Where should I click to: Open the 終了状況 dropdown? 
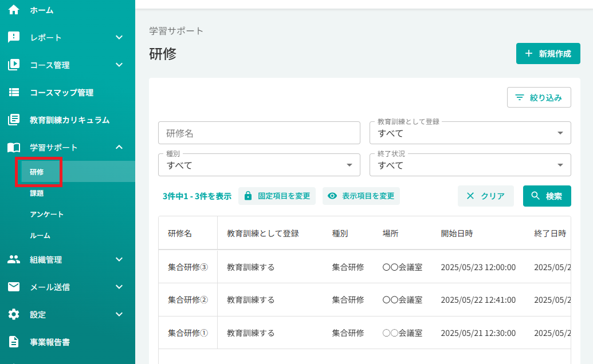pyautogui.click(x=470, y=165)
